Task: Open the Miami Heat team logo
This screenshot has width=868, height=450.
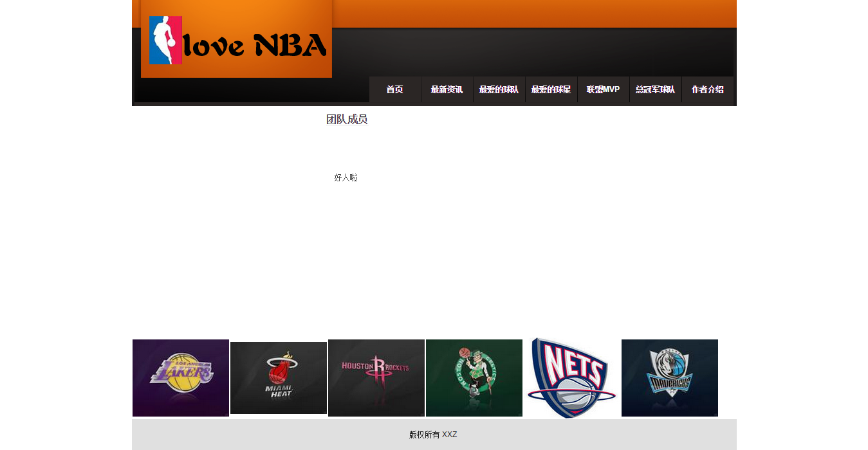Action: [x=279, y=378]
